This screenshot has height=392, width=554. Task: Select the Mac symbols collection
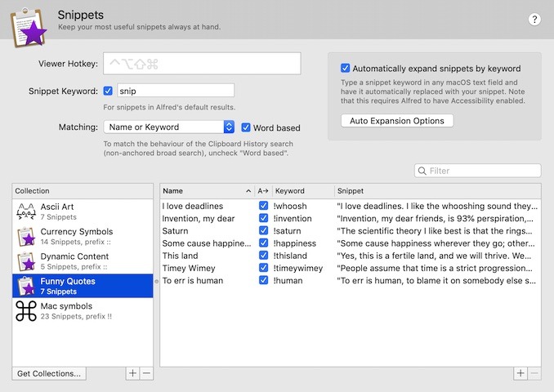(83, 311)
